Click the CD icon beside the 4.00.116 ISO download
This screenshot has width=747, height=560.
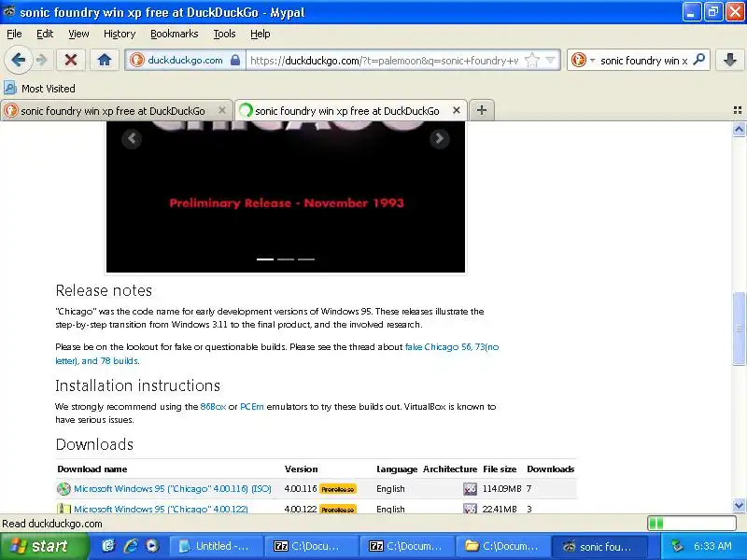63,488
